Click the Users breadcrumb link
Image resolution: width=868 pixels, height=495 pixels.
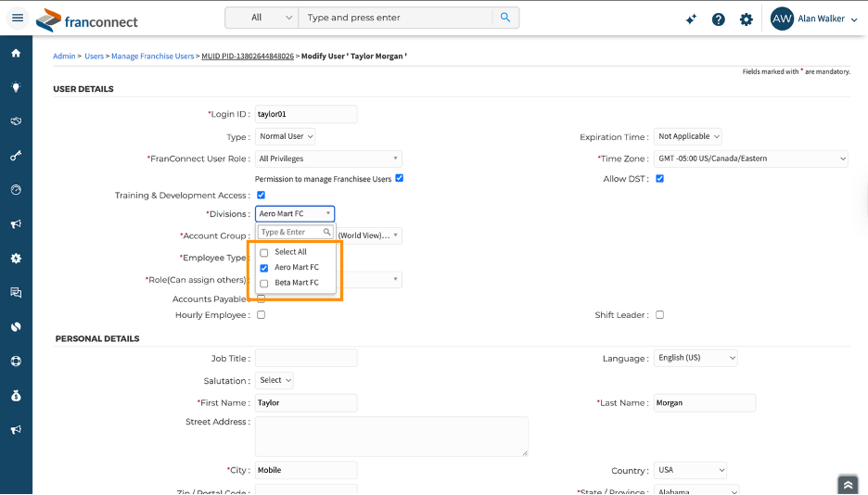pyautogui.click(x=94, y=57)
